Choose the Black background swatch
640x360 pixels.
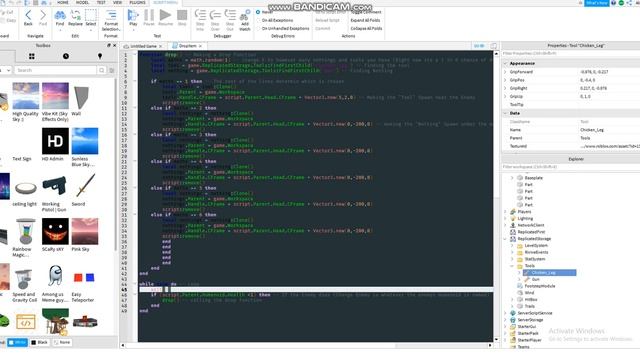tap(40, 342)
